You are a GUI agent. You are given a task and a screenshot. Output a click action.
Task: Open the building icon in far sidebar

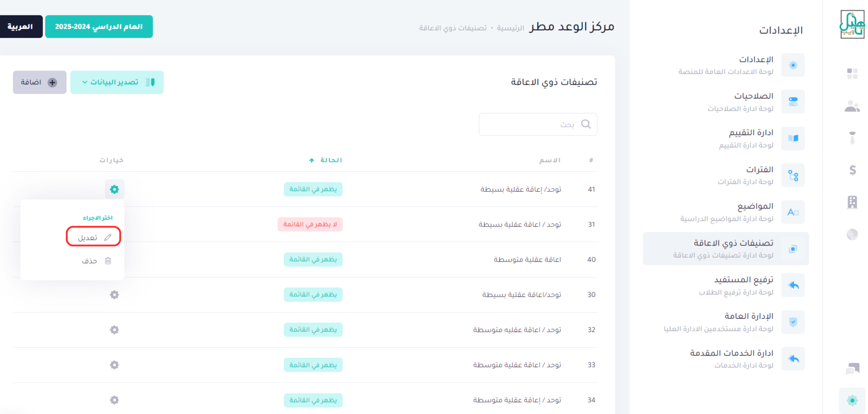tap(852, 202)
